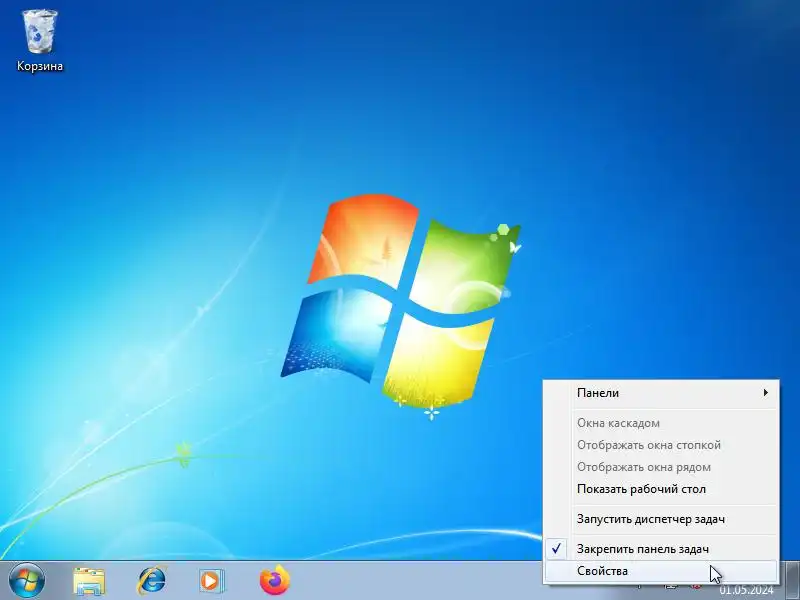Viewport: 800px width, 600px height.
Task: Launch Firefox from the taskbar
Action: 274,581
